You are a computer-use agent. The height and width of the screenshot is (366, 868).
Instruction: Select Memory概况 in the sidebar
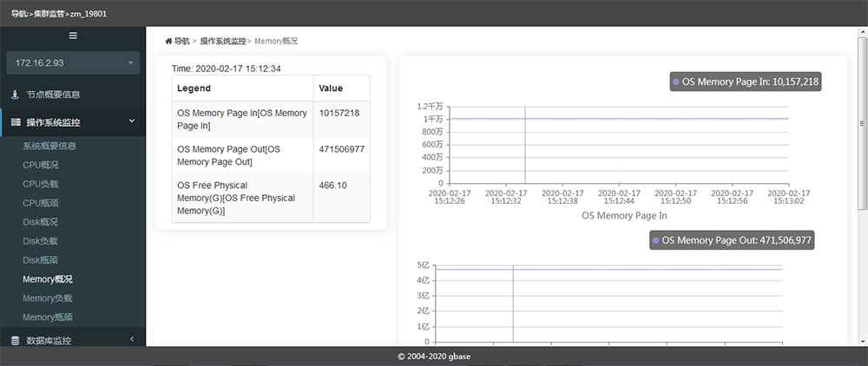click(x=48, y=279)
